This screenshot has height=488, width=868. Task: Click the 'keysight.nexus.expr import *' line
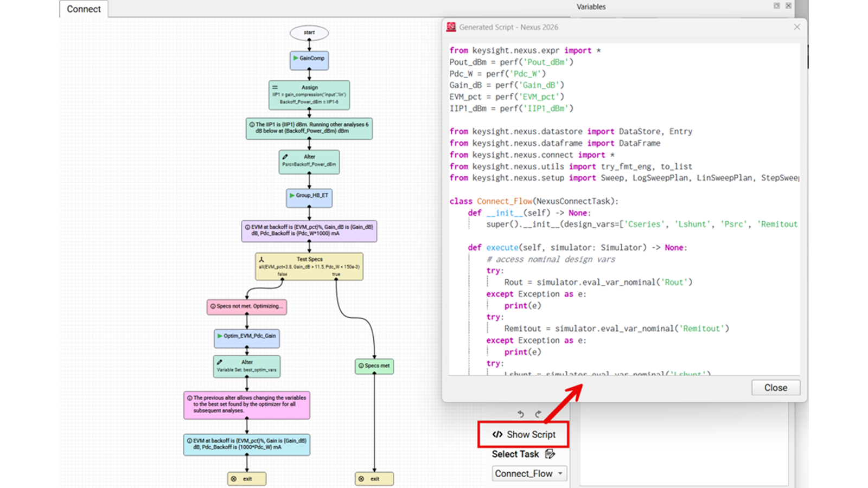click(525, 50)
